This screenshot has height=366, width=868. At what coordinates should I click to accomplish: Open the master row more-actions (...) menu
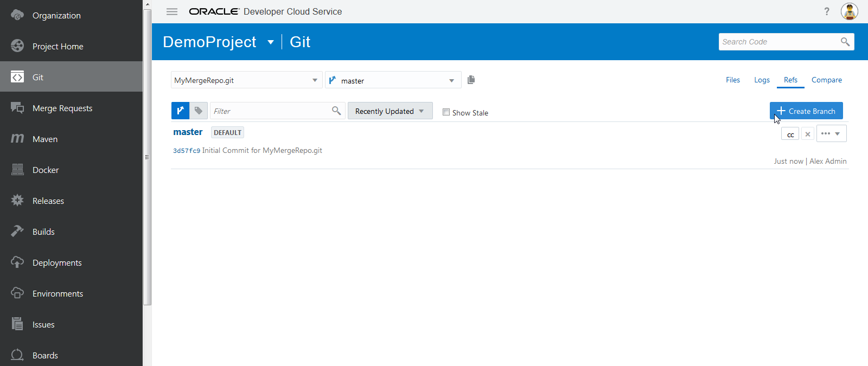tap(831, 133)
